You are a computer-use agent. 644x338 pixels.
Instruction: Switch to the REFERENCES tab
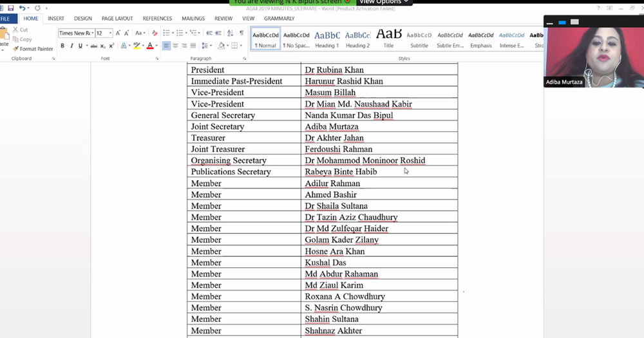tap(157, 19)
